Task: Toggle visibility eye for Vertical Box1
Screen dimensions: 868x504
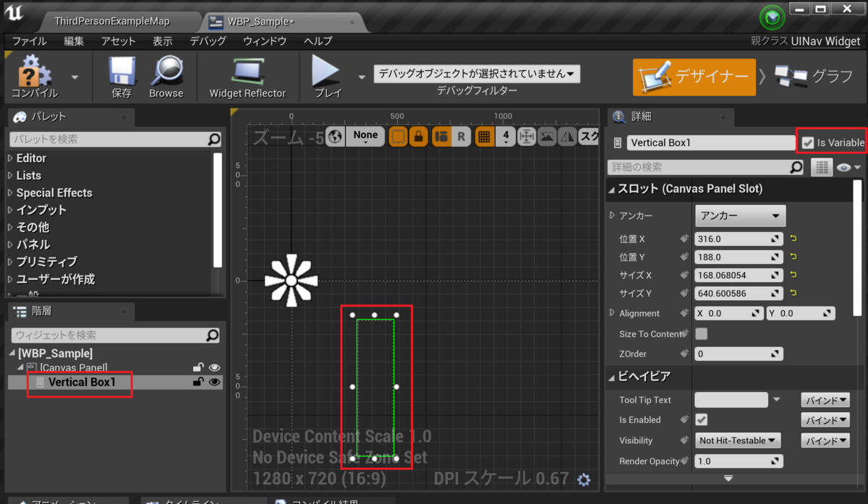Action: point(214,383)
